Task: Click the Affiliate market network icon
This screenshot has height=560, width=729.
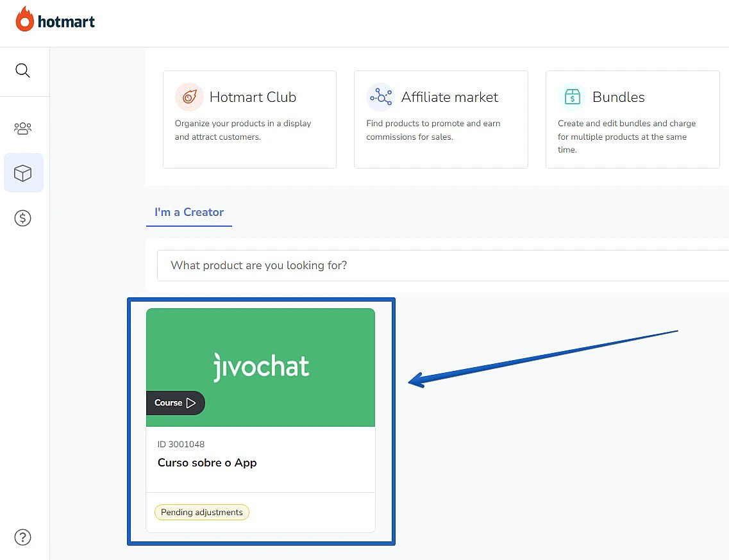Action: [380, 97]
